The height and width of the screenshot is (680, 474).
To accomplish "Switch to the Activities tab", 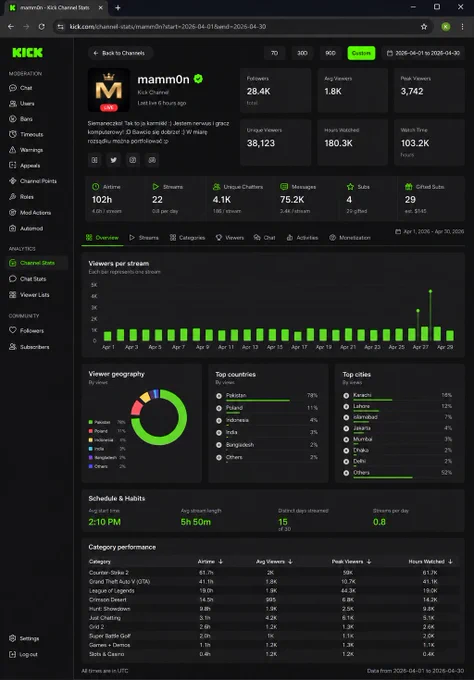I will [x=302, y=238].
